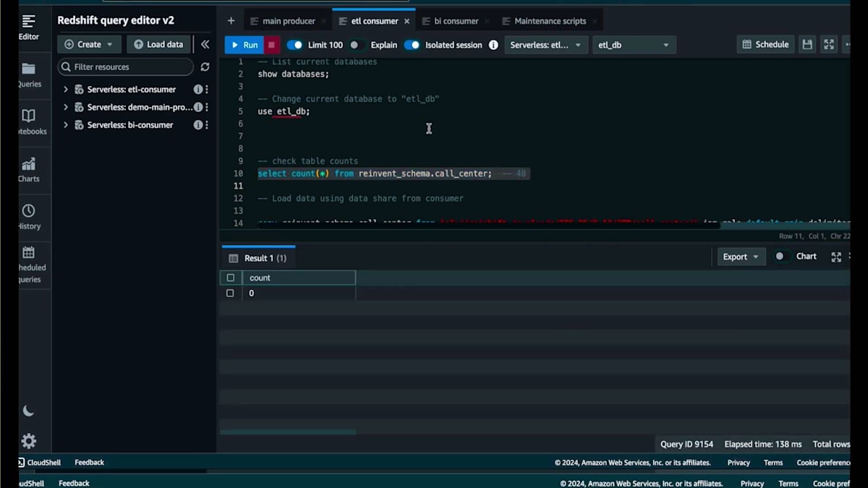Open options menu for Serverless: bi-consumer
The image size is (868, 488).
[x=207, y=125]
